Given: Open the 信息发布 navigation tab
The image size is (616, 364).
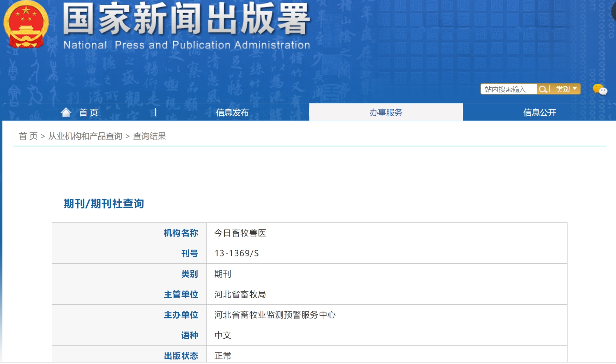Looking at the screenshot, I should pyautogui.click(x=232, y=113).
